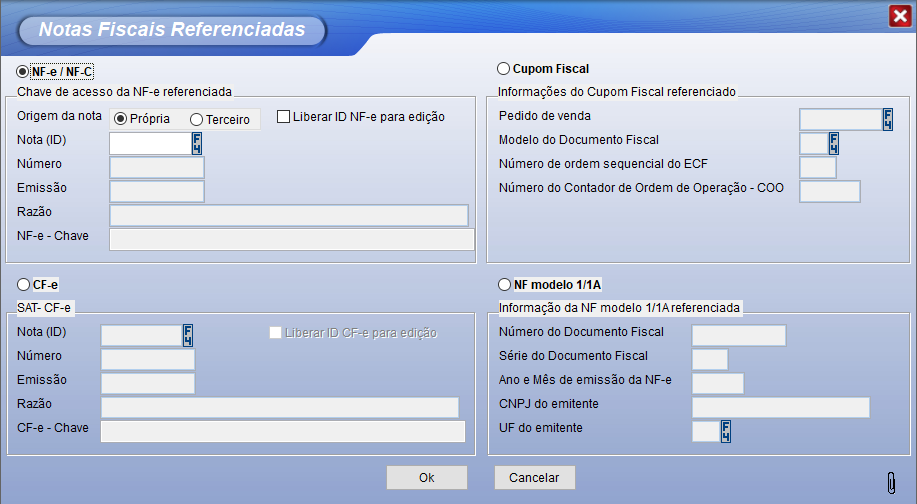Select the NF-e / NF-C radio option
This screenshot has width=917, height=504.
pyautogui.click(x=23, y=71)
